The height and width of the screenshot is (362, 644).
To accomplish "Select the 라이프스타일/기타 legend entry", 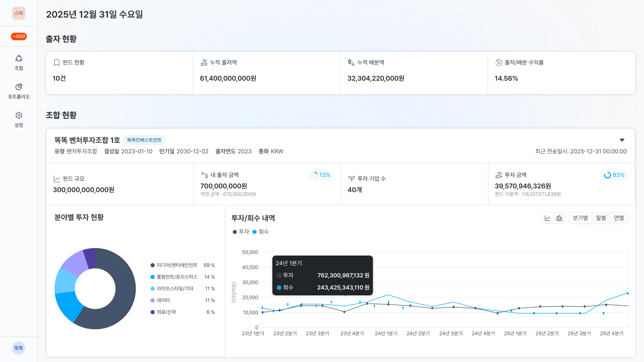I will tap(183, 289).
